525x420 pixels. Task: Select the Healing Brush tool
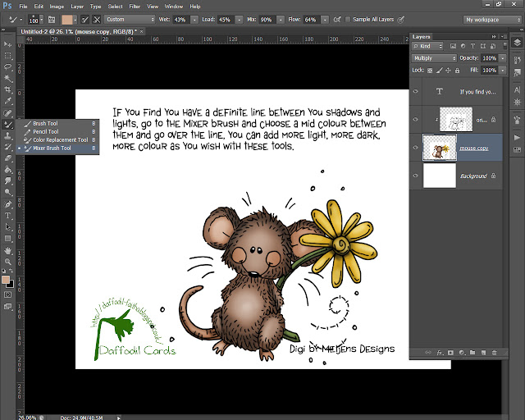pyautogui.click(x=7, y=113)
